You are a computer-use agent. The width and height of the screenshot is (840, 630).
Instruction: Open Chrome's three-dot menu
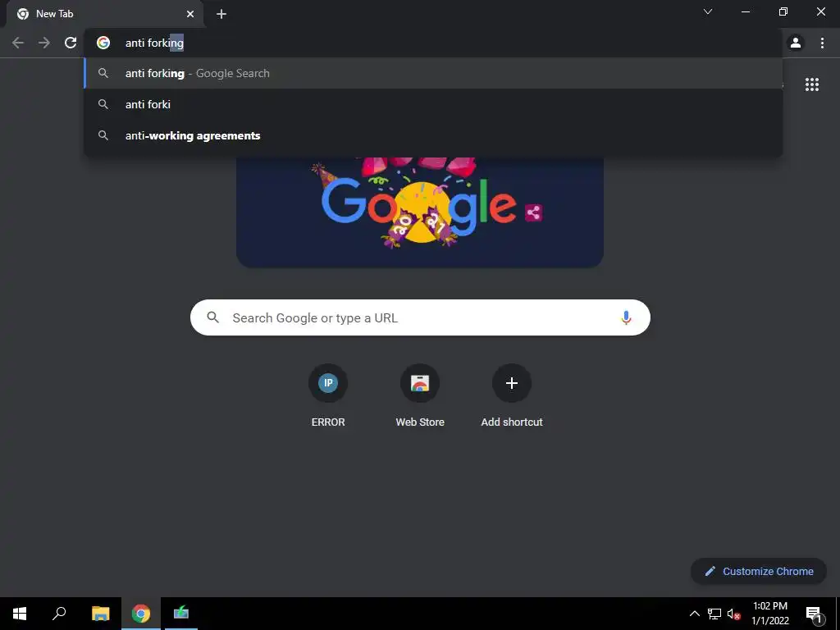click(x=822, y=43)
